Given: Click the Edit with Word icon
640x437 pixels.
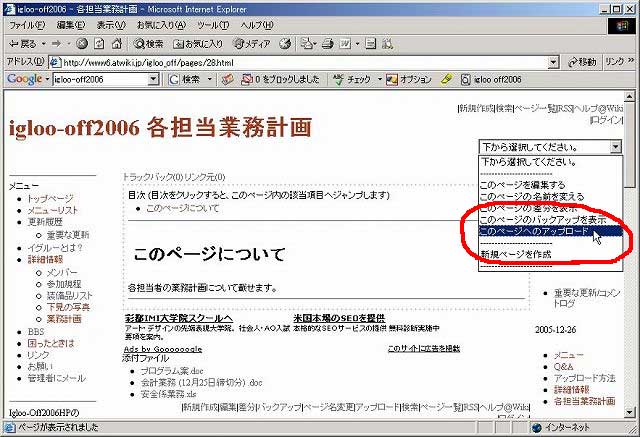Looking at the screenshot, I should [x=345, y=44].
